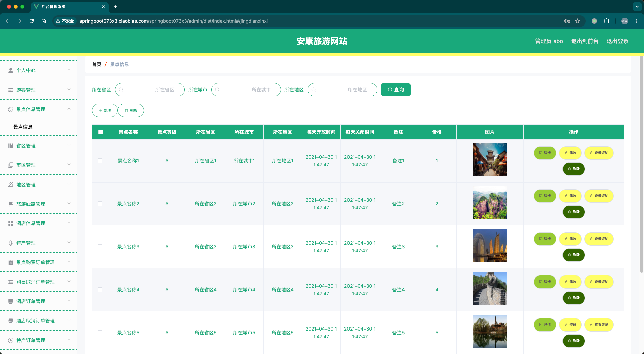Open the browser extensions puzzle icon

(606, 21)
